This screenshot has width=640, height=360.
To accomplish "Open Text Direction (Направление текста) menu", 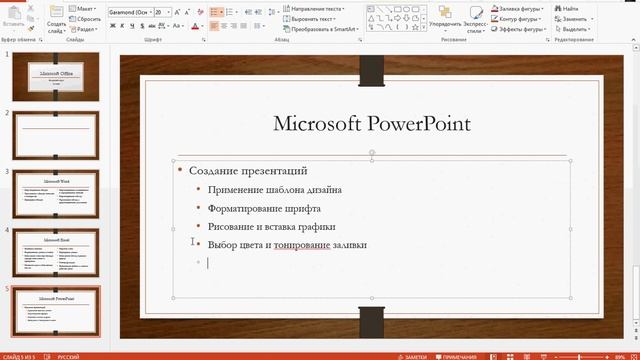I will pos(314,9).
